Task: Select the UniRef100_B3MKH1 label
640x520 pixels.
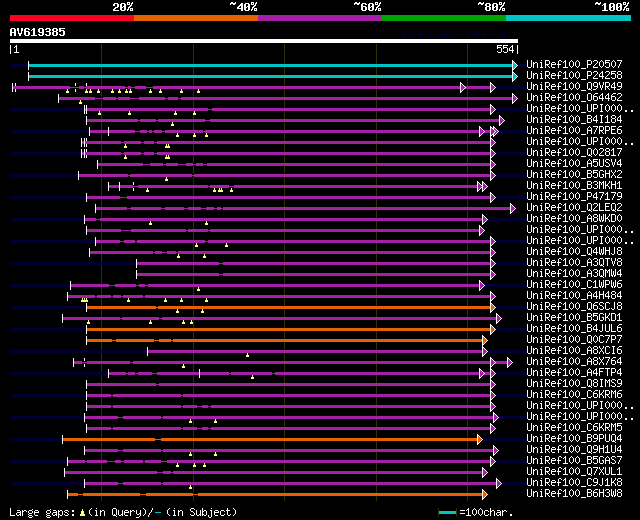Action: tap(574, 186)
